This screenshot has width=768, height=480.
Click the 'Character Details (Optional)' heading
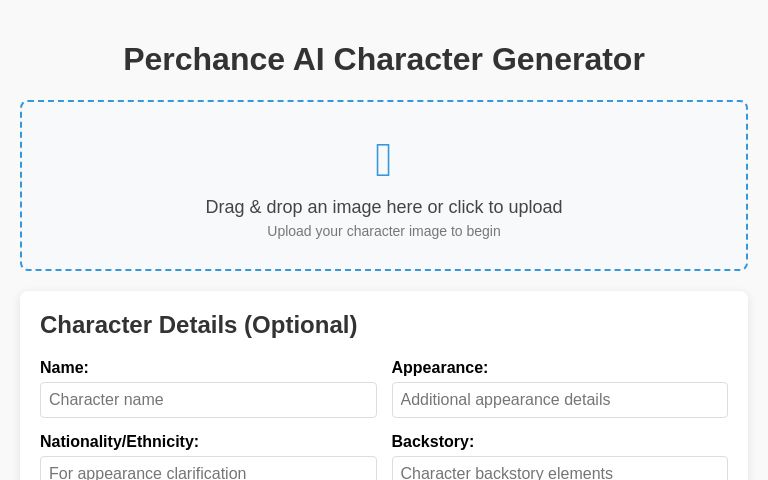pos(198,325)
